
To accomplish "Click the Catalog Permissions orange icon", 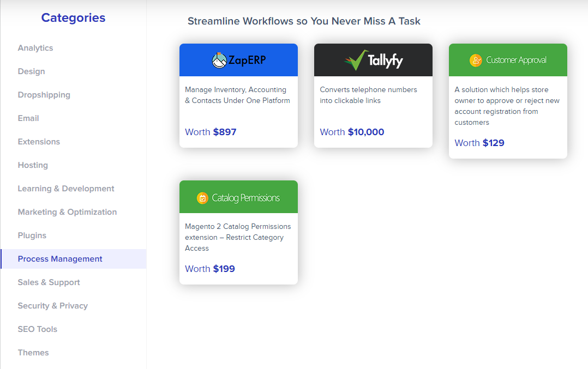I will tap(202, 198).
